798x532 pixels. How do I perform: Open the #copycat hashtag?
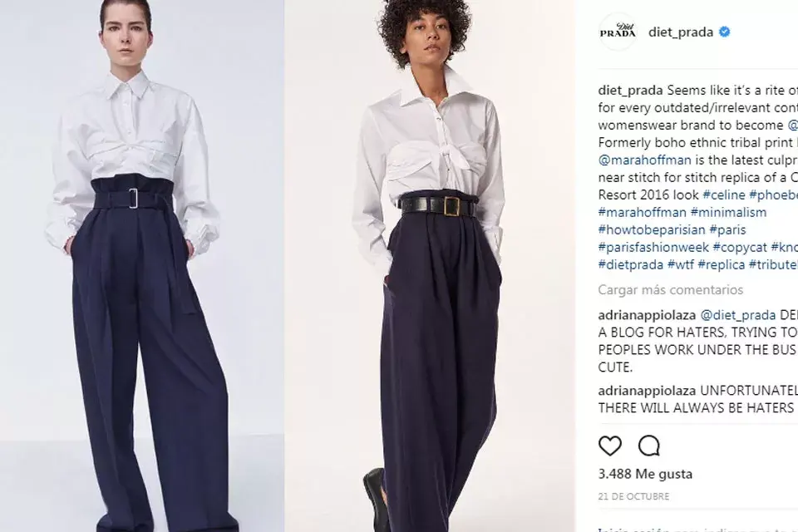point(740,248)
